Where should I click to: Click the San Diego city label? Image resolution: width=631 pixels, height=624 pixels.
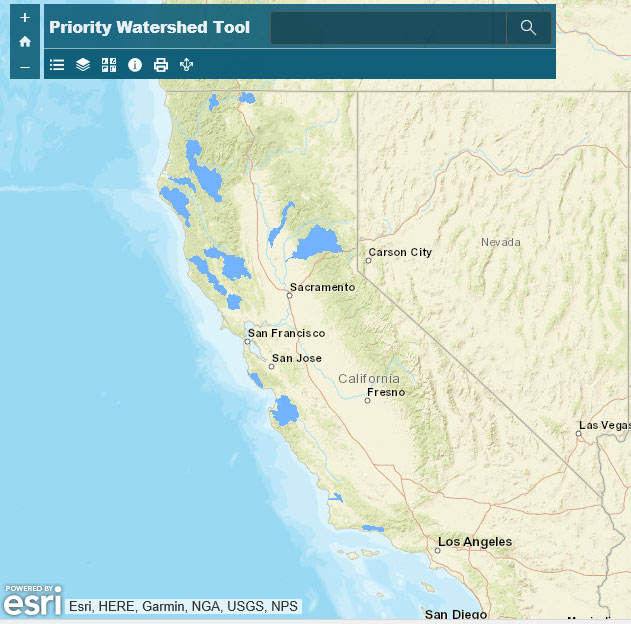click(456, 615)
